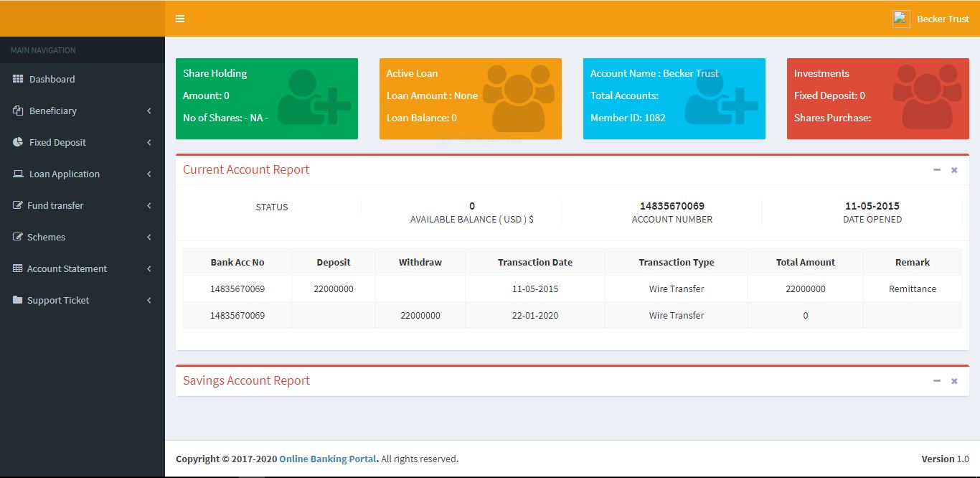
Task: Open the Fixed Deposit menu item
Action: 83,142
